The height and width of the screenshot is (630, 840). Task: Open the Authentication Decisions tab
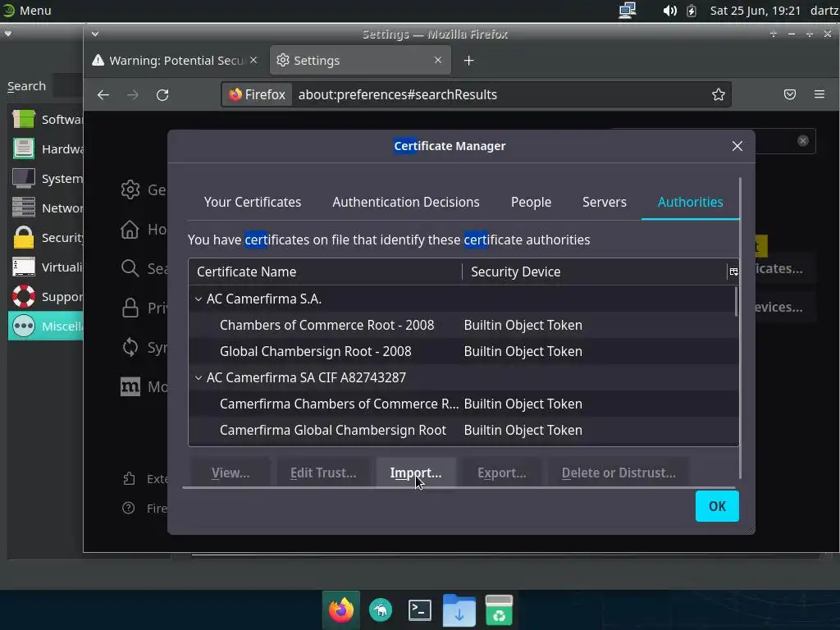pyautogui.click(x=405, y=202)
